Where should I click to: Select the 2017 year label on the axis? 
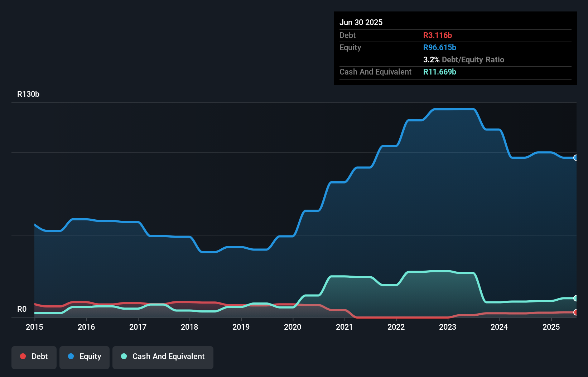point(138,327)
